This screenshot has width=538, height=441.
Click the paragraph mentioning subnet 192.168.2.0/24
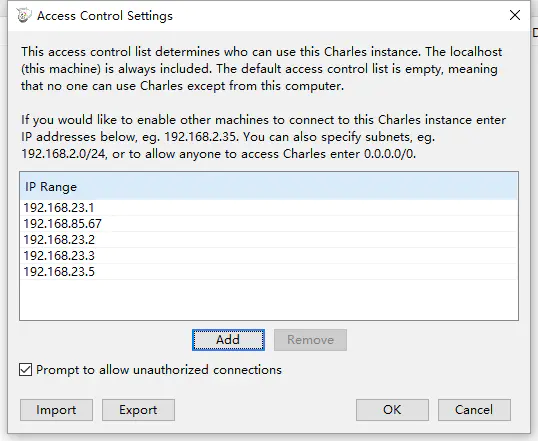pyautogui.click(x=263, y=137)
